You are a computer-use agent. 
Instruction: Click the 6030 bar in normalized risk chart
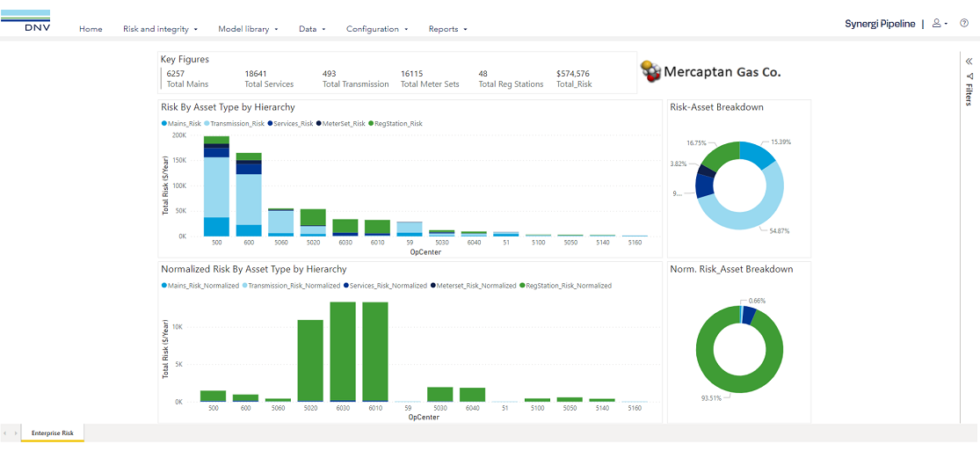(343, 352)
